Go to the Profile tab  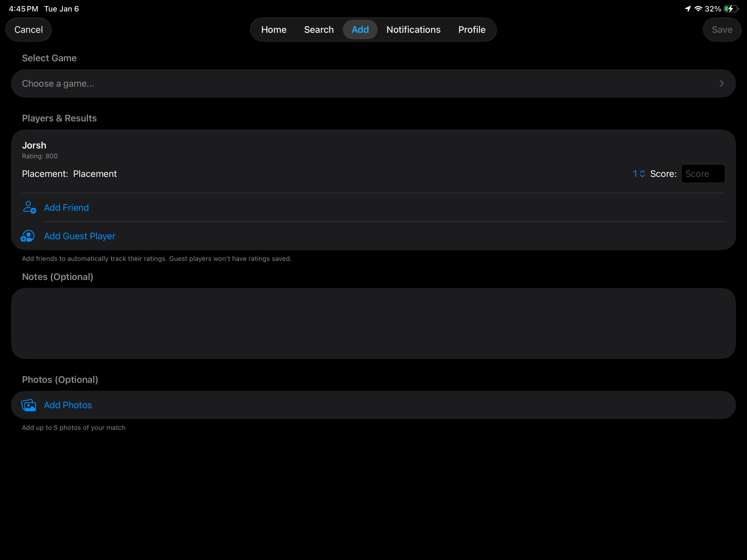pos(472,30)
